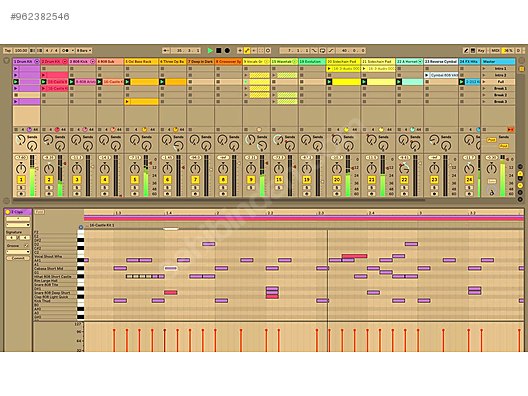Launch the Intro 1 scene
The image size is (528, 396).
click(x=484, y=68)
